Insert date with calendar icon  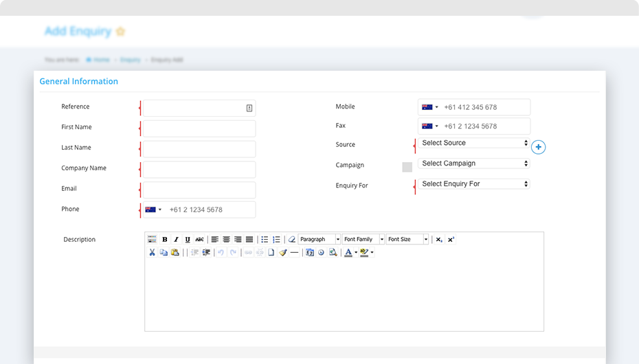(x=310, y=253)
